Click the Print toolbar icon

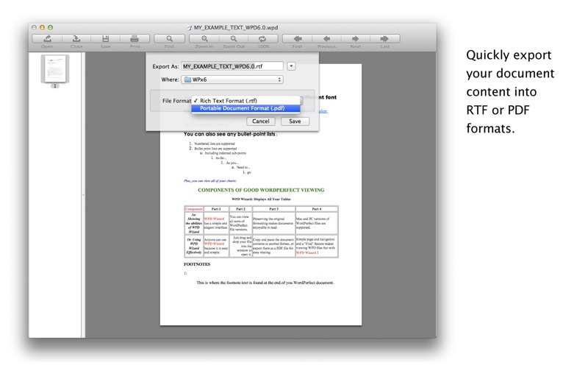pos(135,39)
